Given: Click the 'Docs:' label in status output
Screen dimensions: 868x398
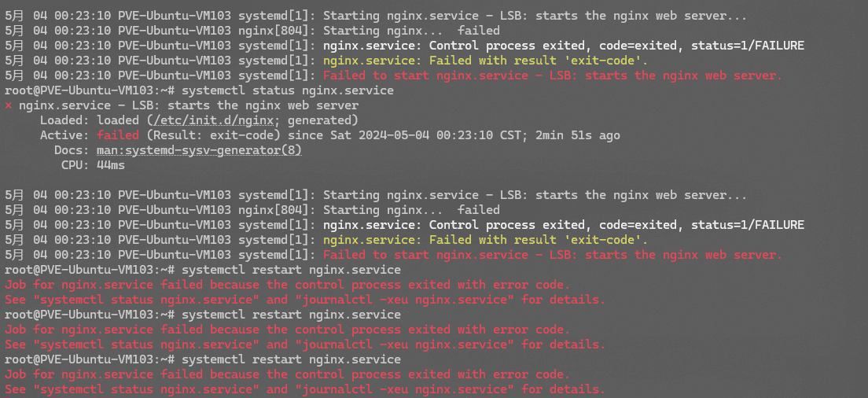Looking at the screenshot, I should pyautogui.click(x=72, y=150).
